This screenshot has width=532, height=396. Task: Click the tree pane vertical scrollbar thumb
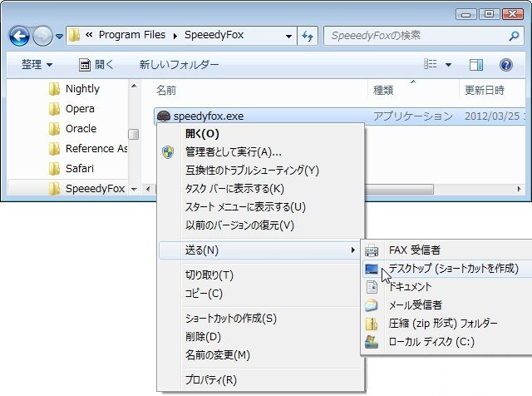click(134, 134)
